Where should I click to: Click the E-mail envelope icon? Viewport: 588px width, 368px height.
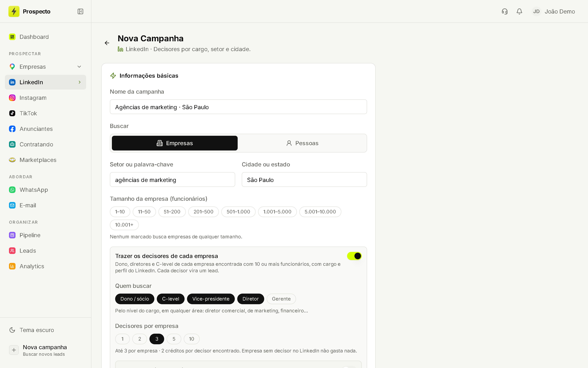point(12,205)
